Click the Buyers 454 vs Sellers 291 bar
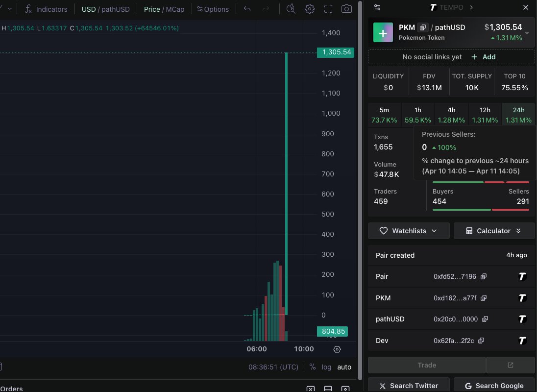Viewport: 537px width, 392px height. pyautogui.click(x=481, y=210)
